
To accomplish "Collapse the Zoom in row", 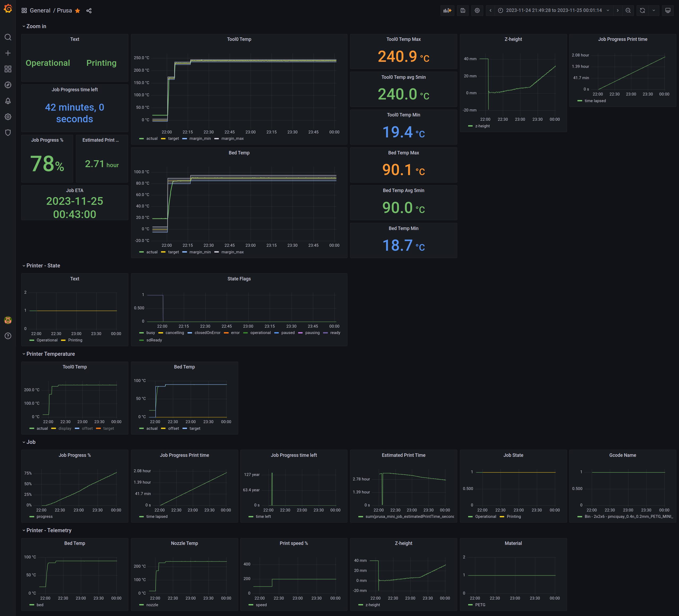I will coord(34,26).
